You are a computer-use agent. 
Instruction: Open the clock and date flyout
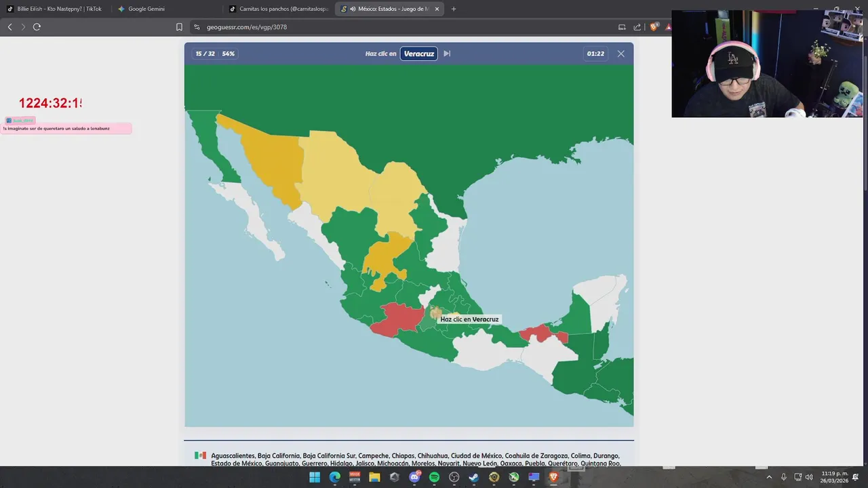point(835,477)
